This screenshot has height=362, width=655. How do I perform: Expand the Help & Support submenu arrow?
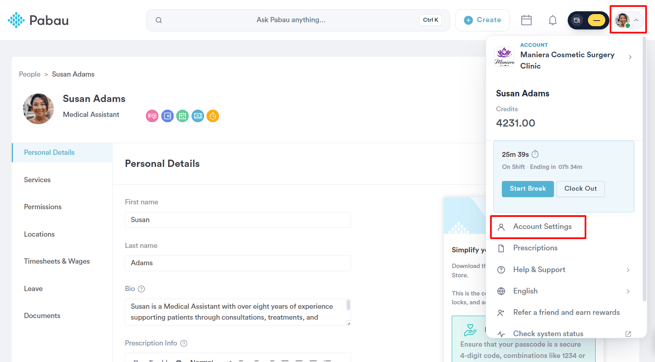click(628, 270)
